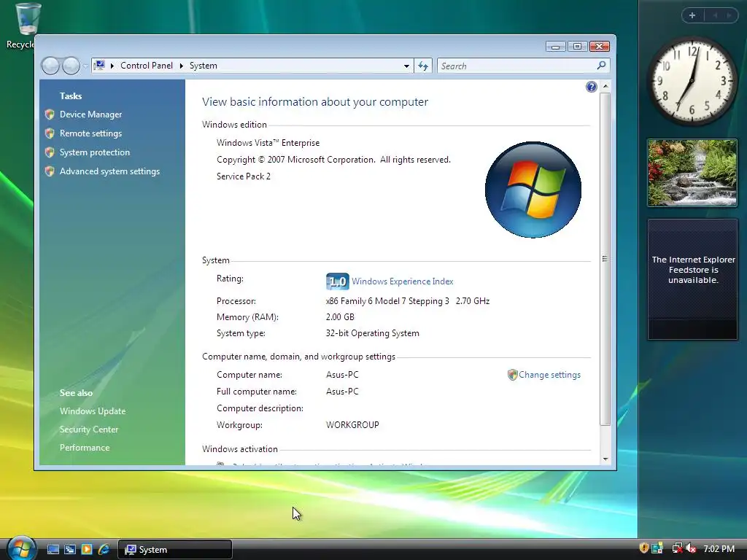This screenshot has height=560, width=747.
Task: Click the muted volume tray icon
Action: pyautogui.click(x=691, y=548)
